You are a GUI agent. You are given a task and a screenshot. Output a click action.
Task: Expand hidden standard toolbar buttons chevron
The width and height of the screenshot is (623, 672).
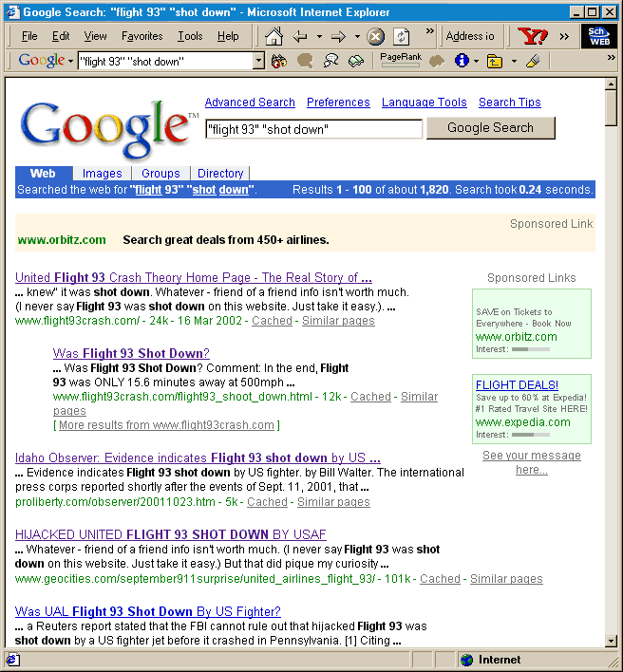[429, 31]
